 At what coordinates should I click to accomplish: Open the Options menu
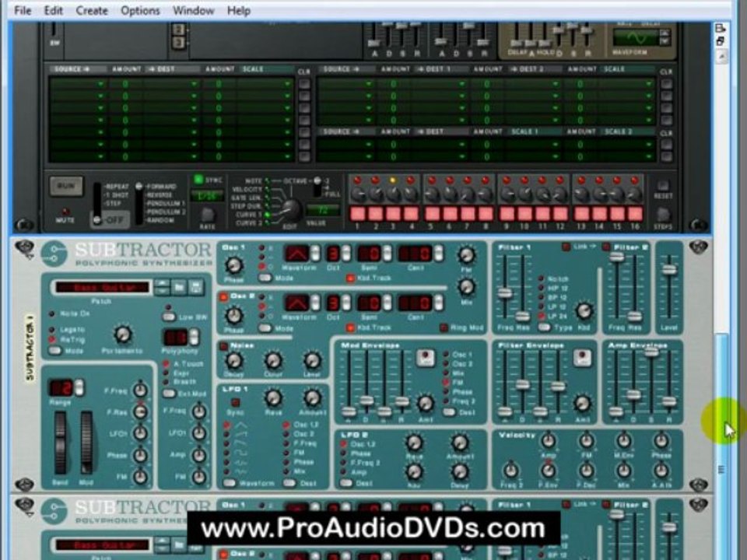(x=140, y=10)
